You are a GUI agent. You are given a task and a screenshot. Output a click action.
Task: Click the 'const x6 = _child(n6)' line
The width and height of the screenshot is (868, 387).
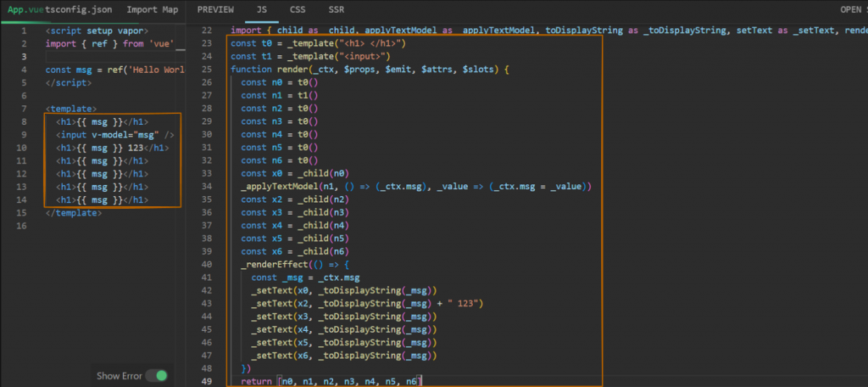[x=295, y=252]
